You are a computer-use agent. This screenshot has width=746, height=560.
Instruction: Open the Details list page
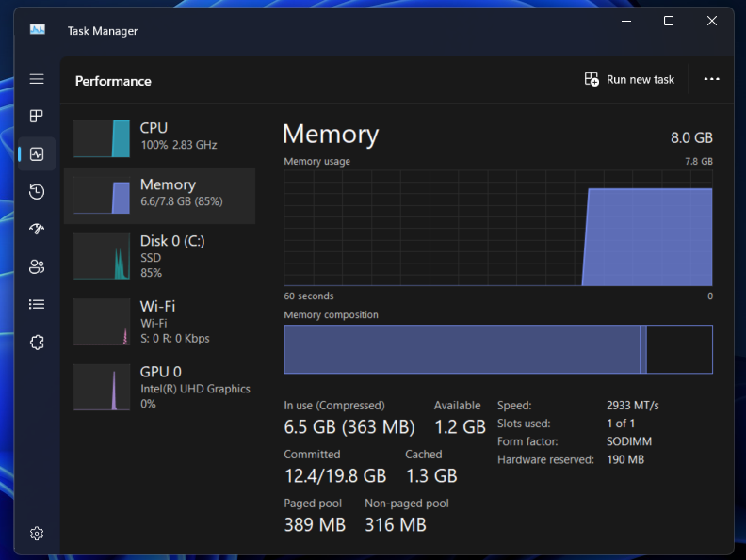pyautogui.click(x=37, y=304)
